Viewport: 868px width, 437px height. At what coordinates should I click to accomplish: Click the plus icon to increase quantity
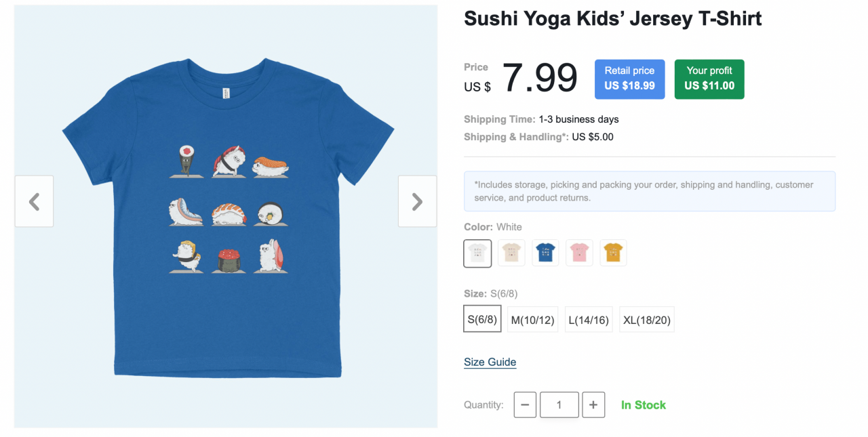[x=593, y=404]
